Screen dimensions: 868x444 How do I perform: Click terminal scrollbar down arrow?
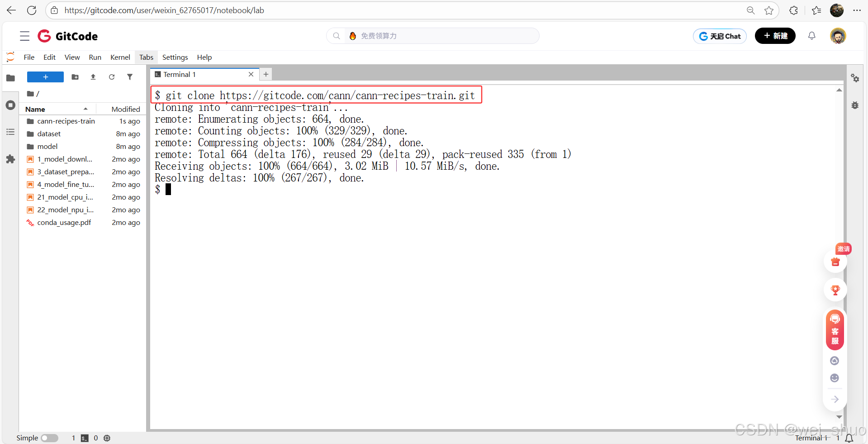point(839,417)
